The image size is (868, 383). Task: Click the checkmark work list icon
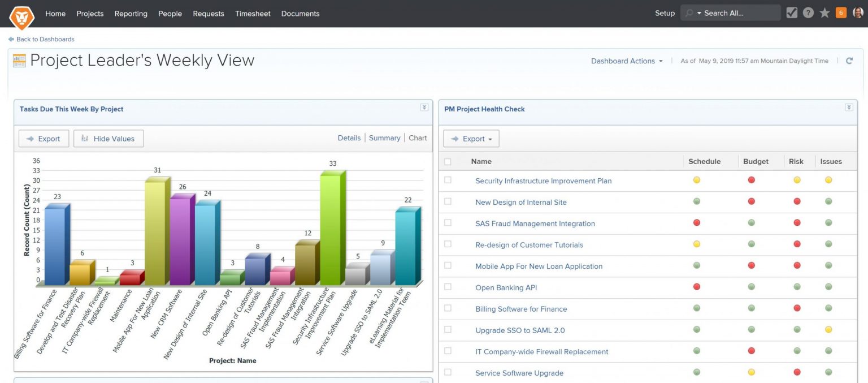pyautogui.click(x=792, y=11)
